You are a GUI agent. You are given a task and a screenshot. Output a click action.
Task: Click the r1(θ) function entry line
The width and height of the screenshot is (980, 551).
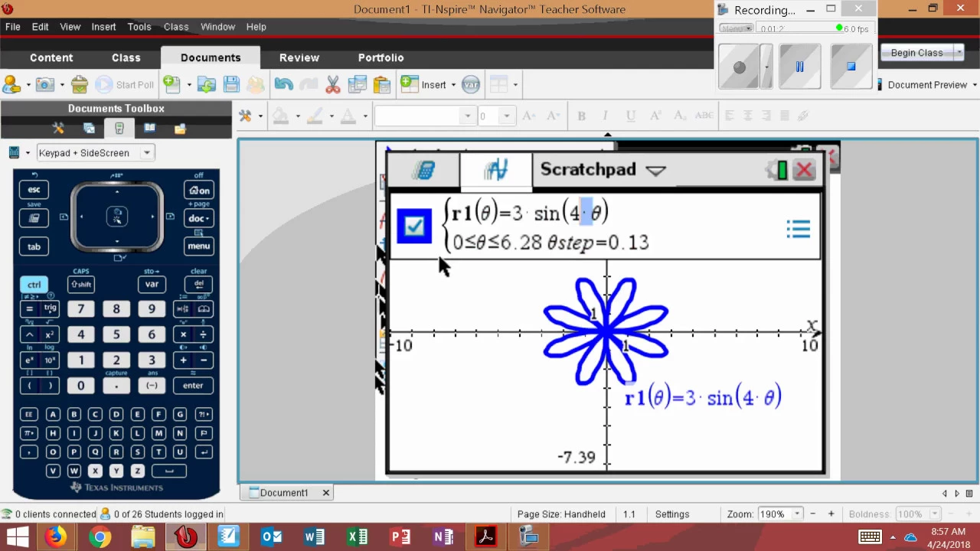coord(605,227)
